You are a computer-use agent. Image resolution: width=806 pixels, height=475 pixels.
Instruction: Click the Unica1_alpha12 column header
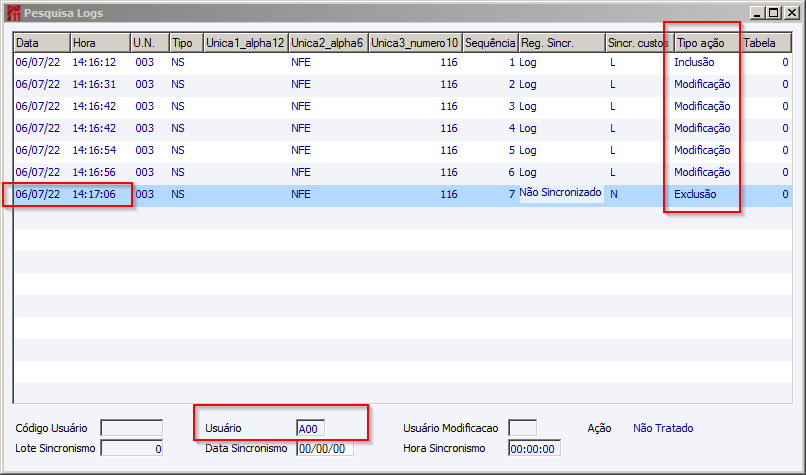click(x=246, y=43)
